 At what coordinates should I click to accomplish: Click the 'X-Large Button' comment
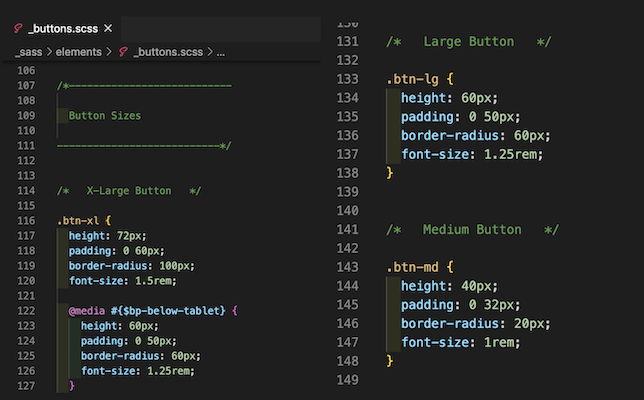[x=129, y=191]
